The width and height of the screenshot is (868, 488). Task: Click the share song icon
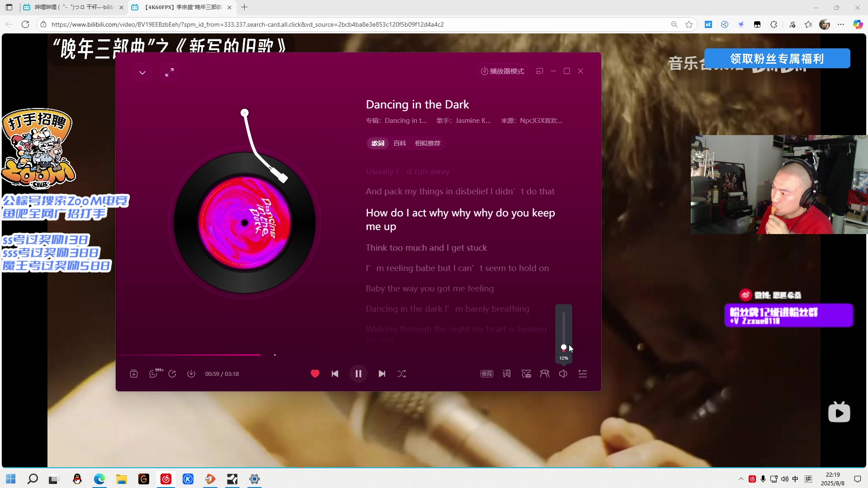172,374
